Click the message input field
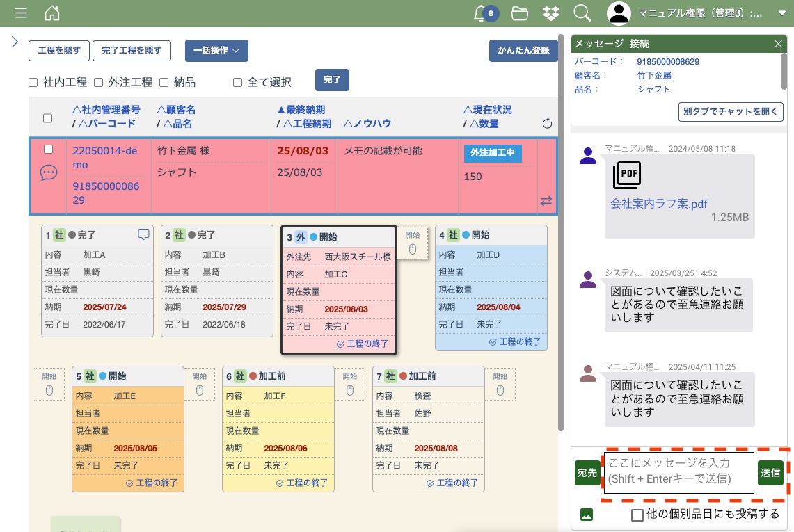Screen dimensions: 794x532 pyautogui.click(x=678, y=473)
